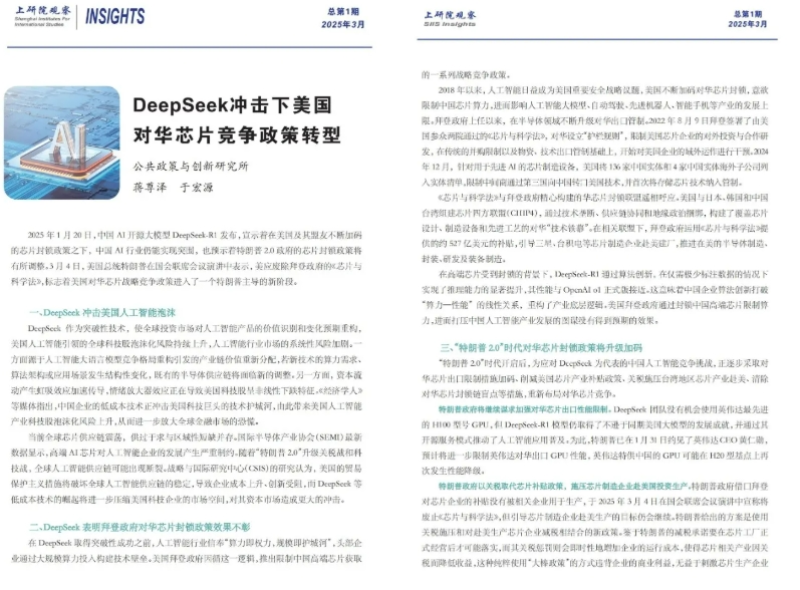This screenshot has height=590, width=800.
Task: Click the SIIS Insights logo on right page
Action: pos(449,18)
